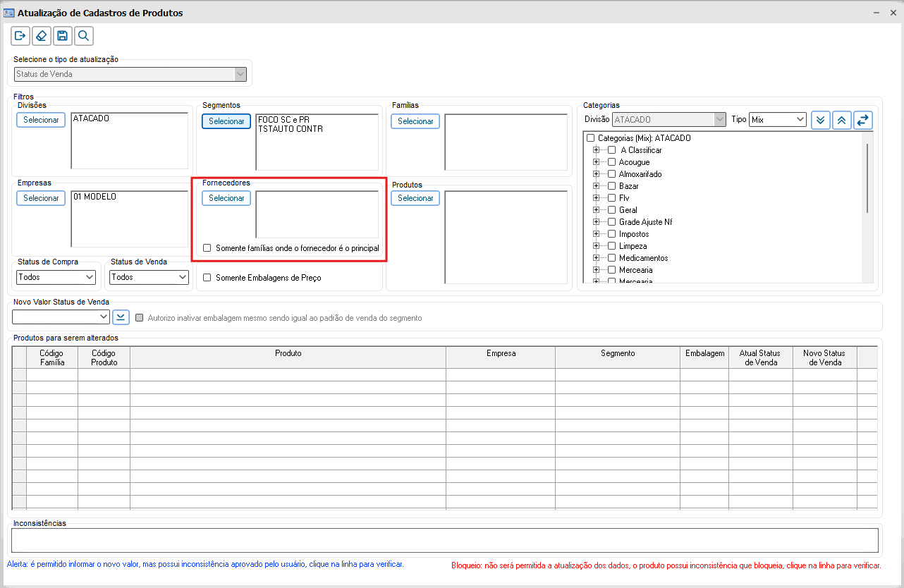Click the 'Embalagem' column header

pos(704,357)
